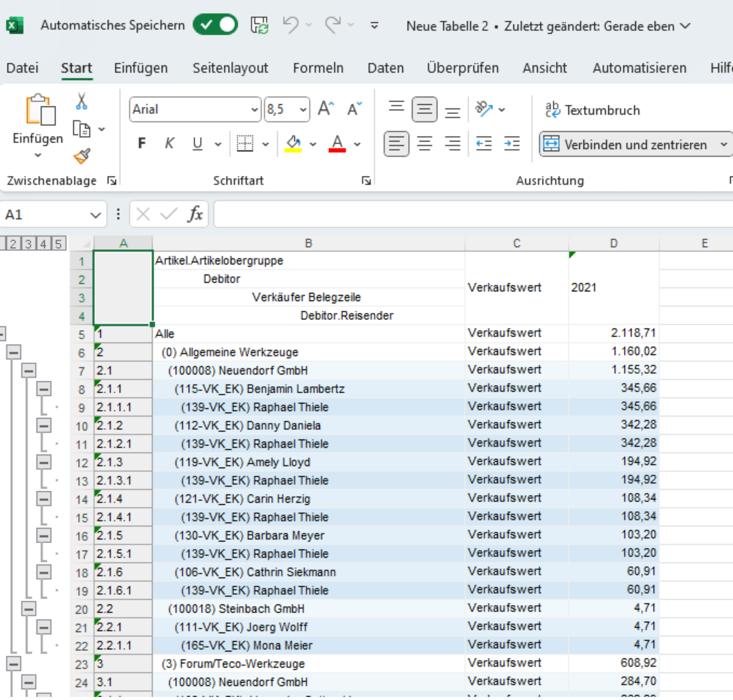Viewport: 733px width, 700px height.
Task: Open the Daten ribbon tab
Action: tap(386, 68)
